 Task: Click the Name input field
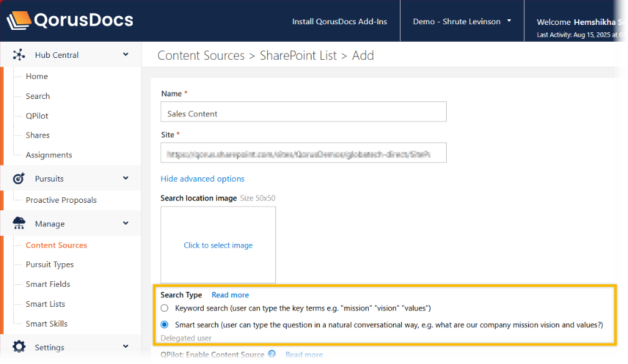pos(303,112)
